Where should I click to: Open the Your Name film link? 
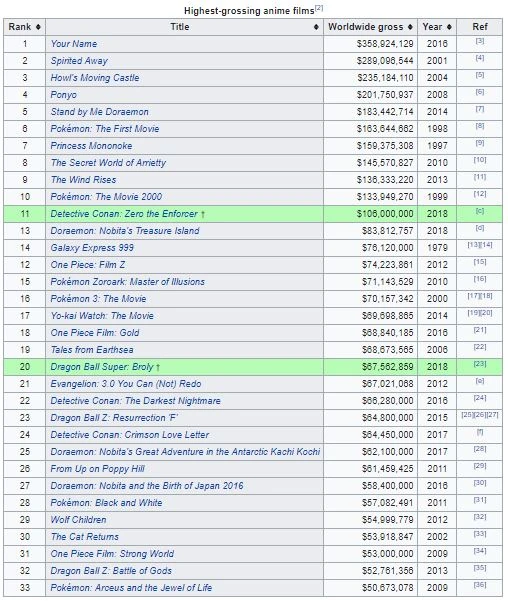tap(74, 44)
